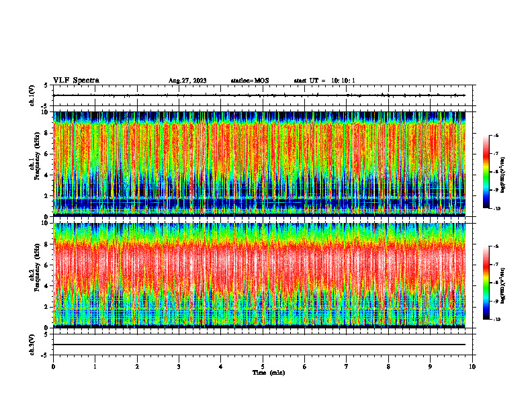Click ch.1 frequency tick label '6'
The image size is (532, 411).
pos(46,154)
